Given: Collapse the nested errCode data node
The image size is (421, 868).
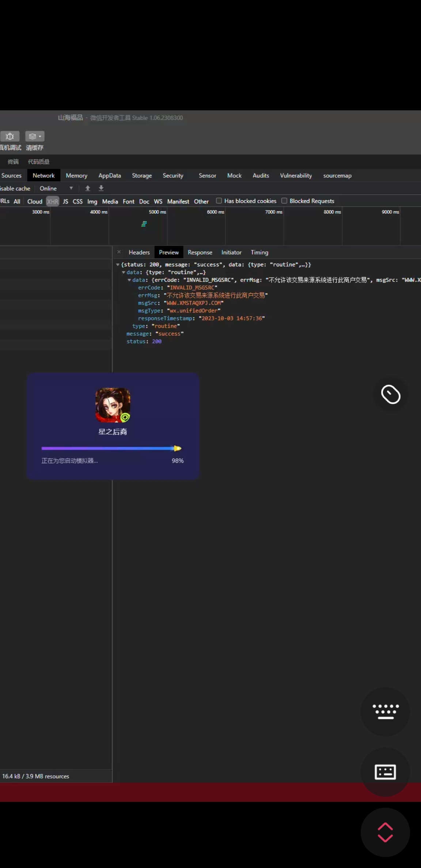Looking at the screenshot, I should click(129, 280).
